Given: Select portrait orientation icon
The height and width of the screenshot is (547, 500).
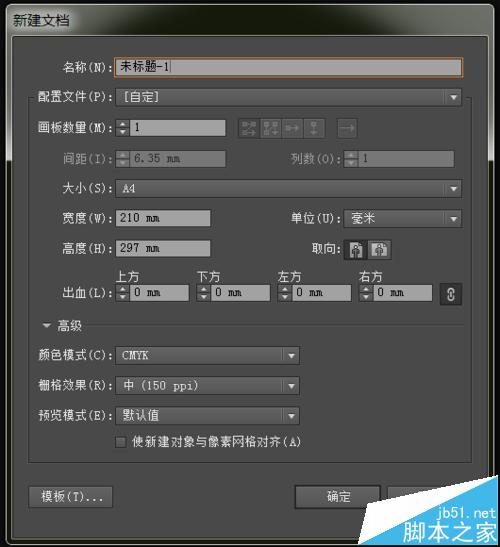Looking at the screenshot, I should (356, 249).
